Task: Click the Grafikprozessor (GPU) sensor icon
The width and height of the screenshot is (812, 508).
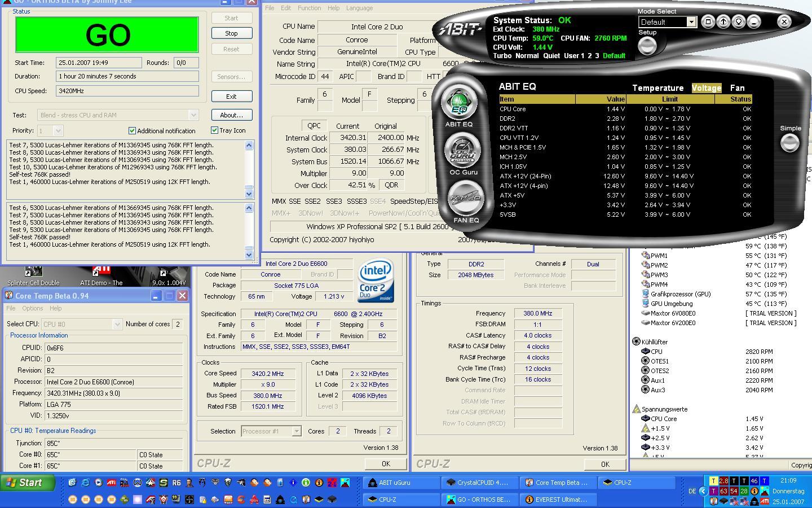Action: pyautogui.click(x=646, y=294)
